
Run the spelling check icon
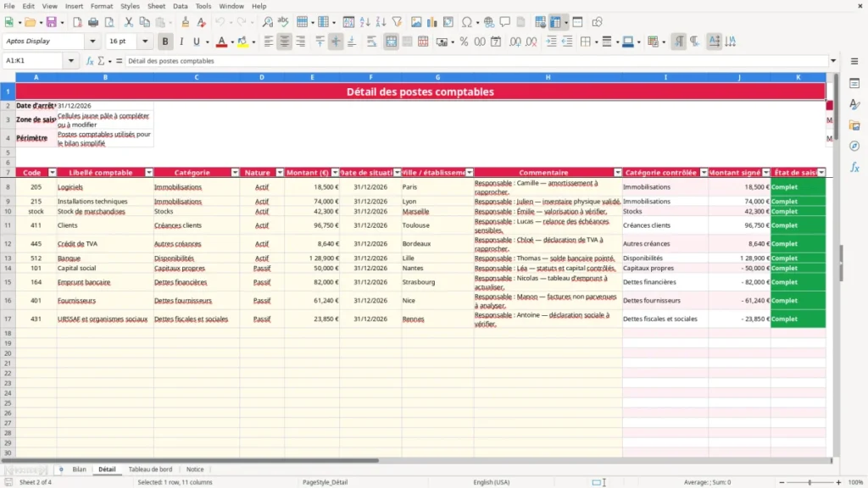pos(283,22)
